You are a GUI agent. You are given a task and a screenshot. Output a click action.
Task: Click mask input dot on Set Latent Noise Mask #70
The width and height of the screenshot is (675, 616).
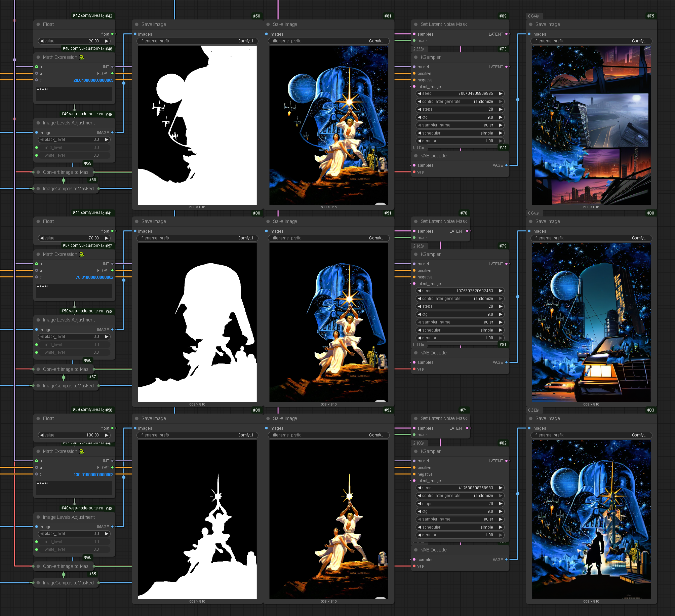(x=414, y=238)
